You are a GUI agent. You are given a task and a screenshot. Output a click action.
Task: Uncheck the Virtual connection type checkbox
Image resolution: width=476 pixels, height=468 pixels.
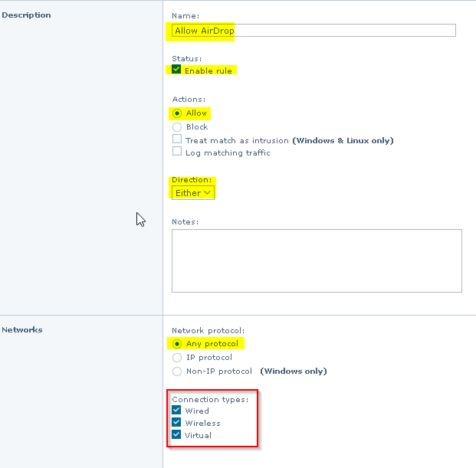[177, 435]
